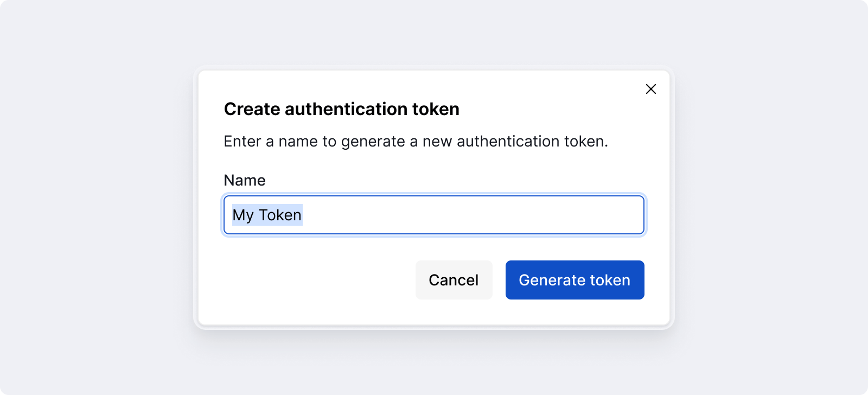Click the blue Generate token action

click(x=575, y=280)
